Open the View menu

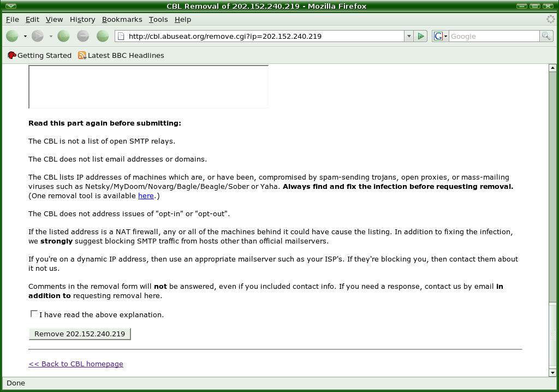(54, 20)
